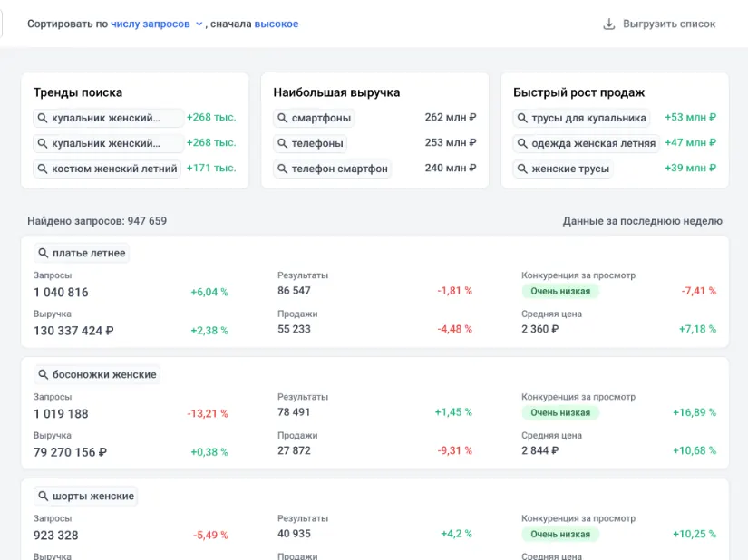Open the женские трусы query chip
This screenshot has height=560, width=748.
pos(563,169)
